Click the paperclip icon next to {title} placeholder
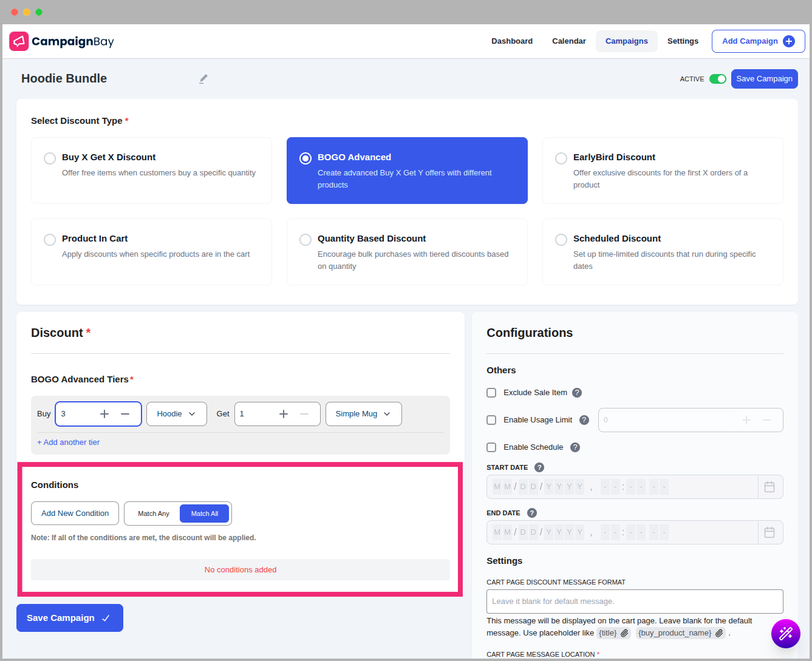812x661 pixels. click(x=624, y=633)
